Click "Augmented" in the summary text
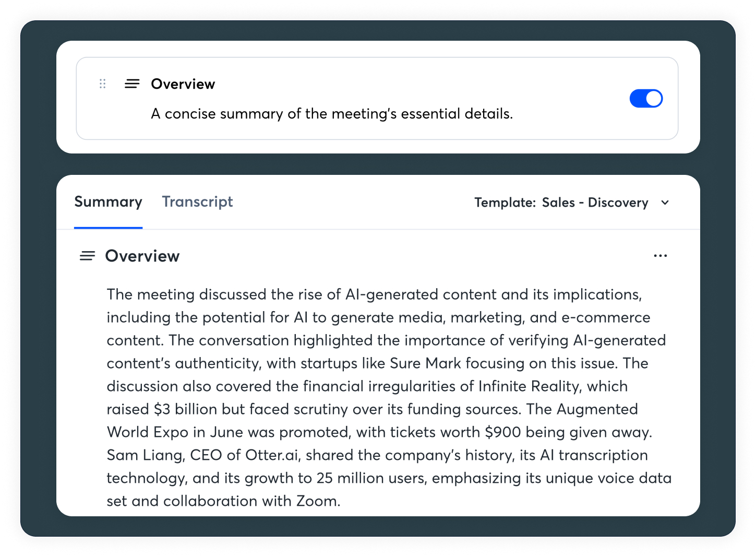Viewport: 756px width, 557px height. click(x=597, y=409)
